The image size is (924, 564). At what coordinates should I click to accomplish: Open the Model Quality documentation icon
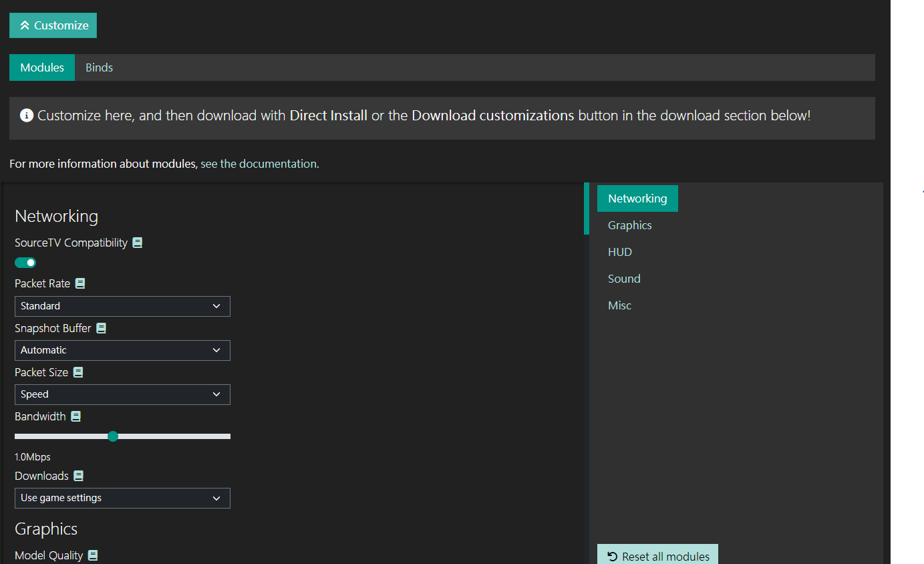(x=94, y=555)
